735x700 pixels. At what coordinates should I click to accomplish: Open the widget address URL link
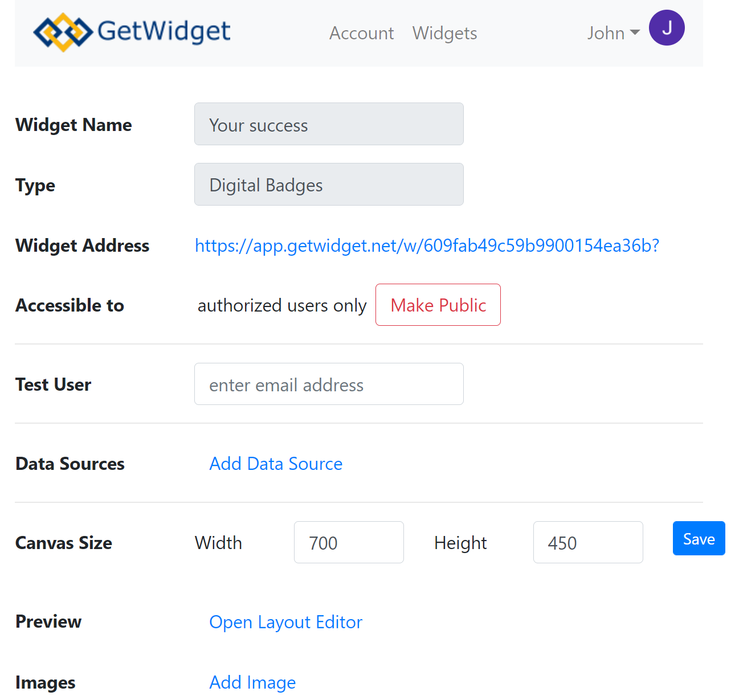tap(427, 245)
